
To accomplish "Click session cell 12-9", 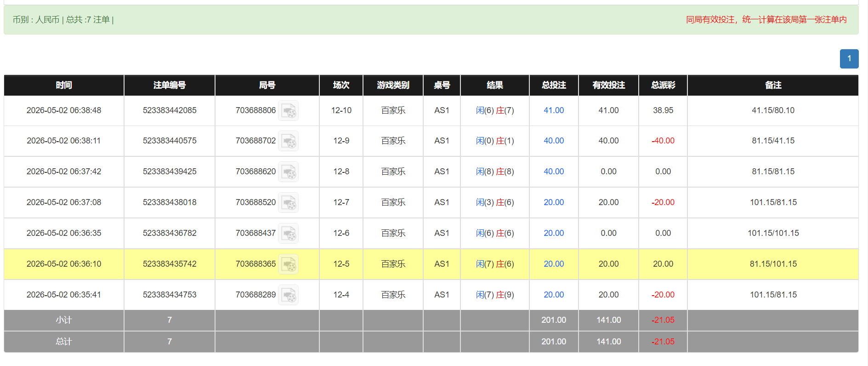I will [x=341, y=141].
